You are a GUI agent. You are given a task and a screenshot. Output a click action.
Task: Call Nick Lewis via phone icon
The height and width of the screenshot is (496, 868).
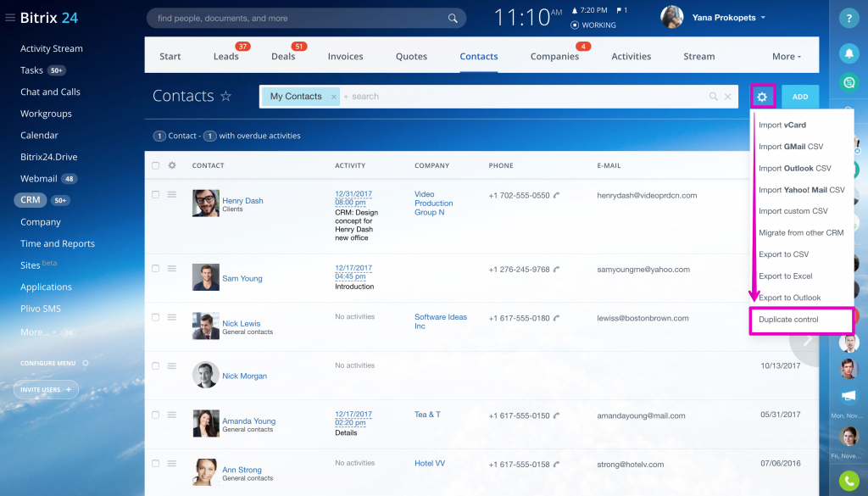[556, 318]
